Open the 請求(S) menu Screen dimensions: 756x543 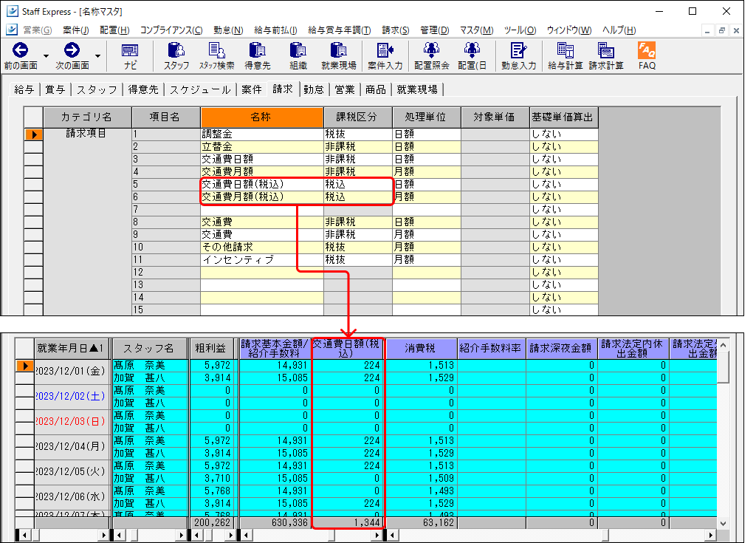click(396, 30)
